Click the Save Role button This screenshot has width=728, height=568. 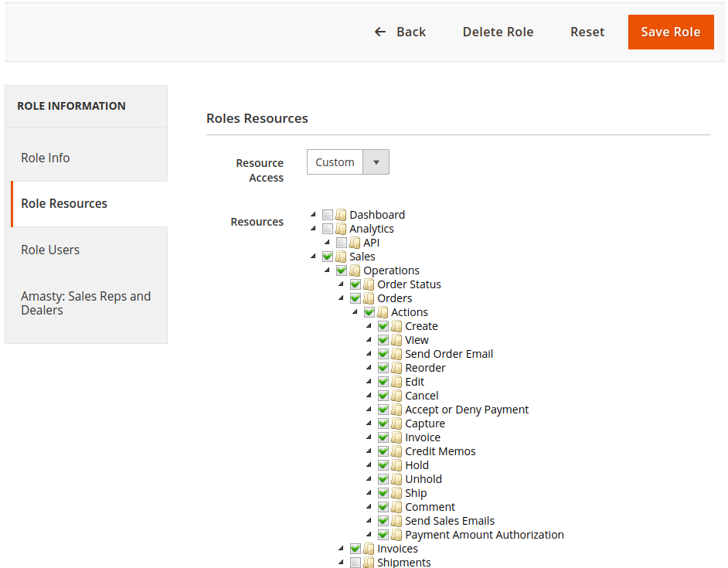[x=671, y=32]
